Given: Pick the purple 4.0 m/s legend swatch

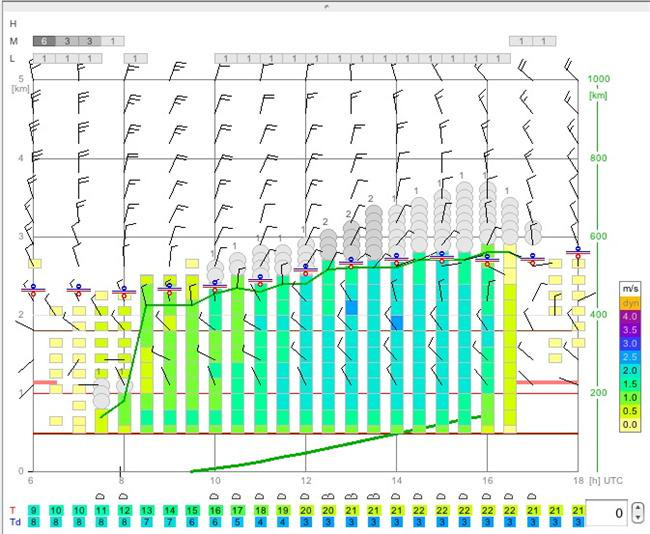Looking at the screenshot, I should 629,316.
